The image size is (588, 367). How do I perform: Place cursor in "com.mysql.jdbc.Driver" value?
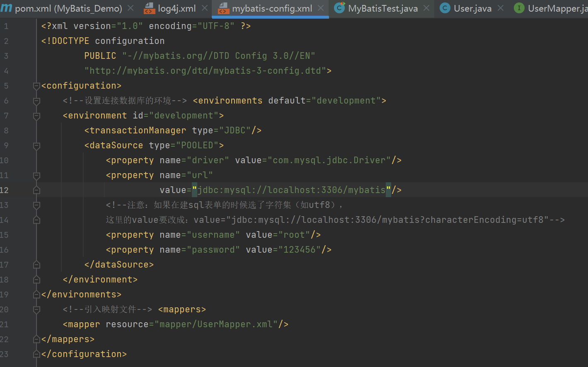click(329, 160)
